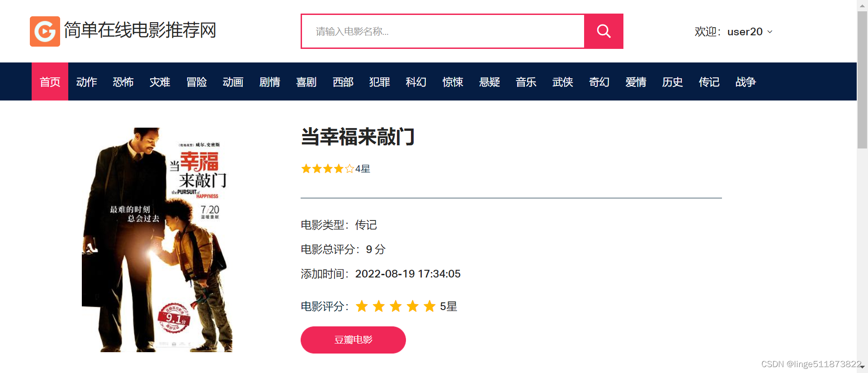Click the 当幸福来敲门 movie title
Screen dimensions: 868x373
coord(358,137)
